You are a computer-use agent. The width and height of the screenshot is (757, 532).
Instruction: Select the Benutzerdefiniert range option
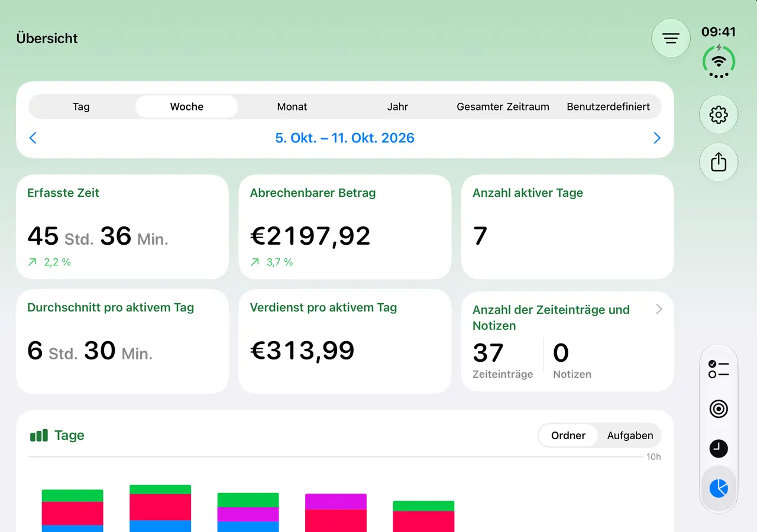click(x=608, y=107)
